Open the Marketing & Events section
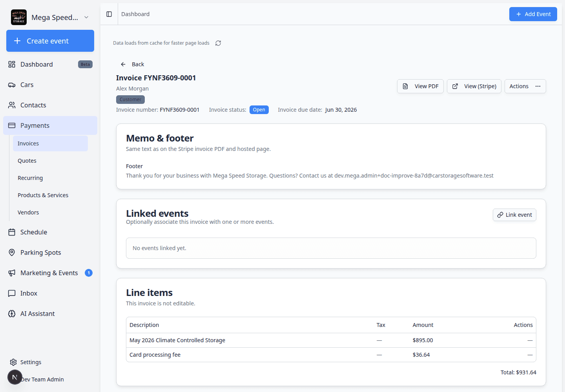The image size is (565, 392). [x=50, y=273]
